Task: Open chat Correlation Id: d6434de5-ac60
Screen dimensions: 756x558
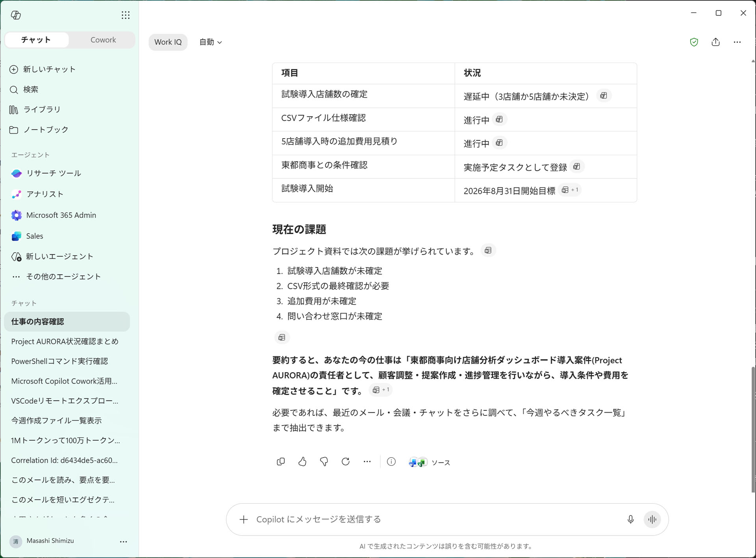Action: click(65, 460)
